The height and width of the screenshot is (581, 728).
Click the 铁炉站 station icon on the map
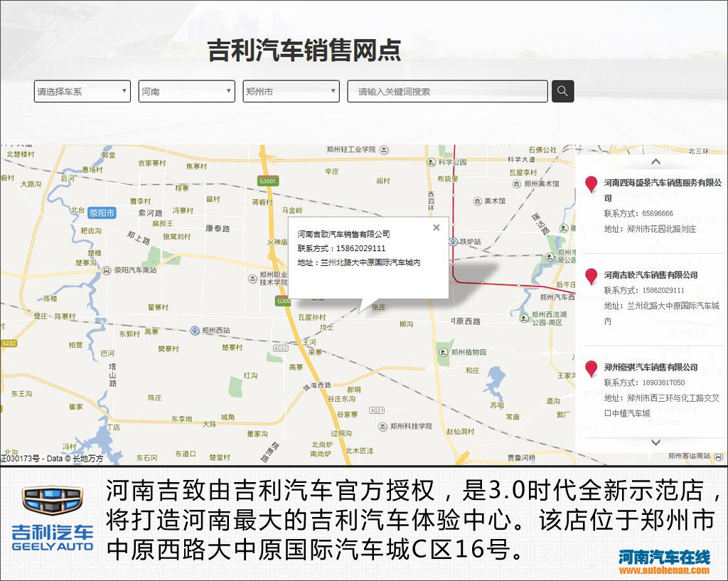[453, 242]
